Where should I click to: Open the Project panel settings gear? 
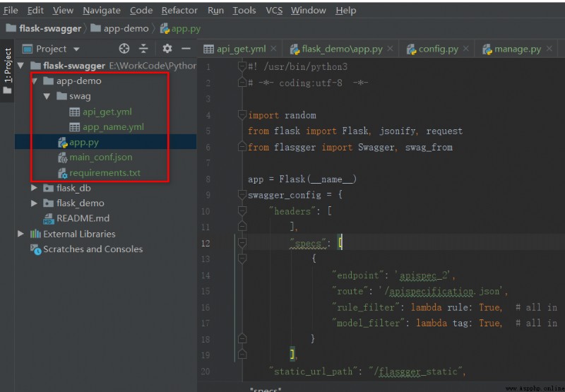(167, 48)
